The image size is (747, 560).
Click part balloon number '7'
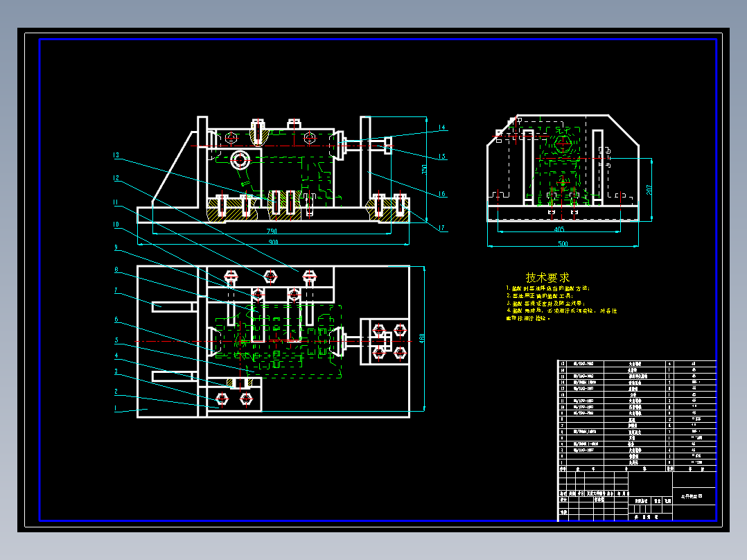[116, 290]
